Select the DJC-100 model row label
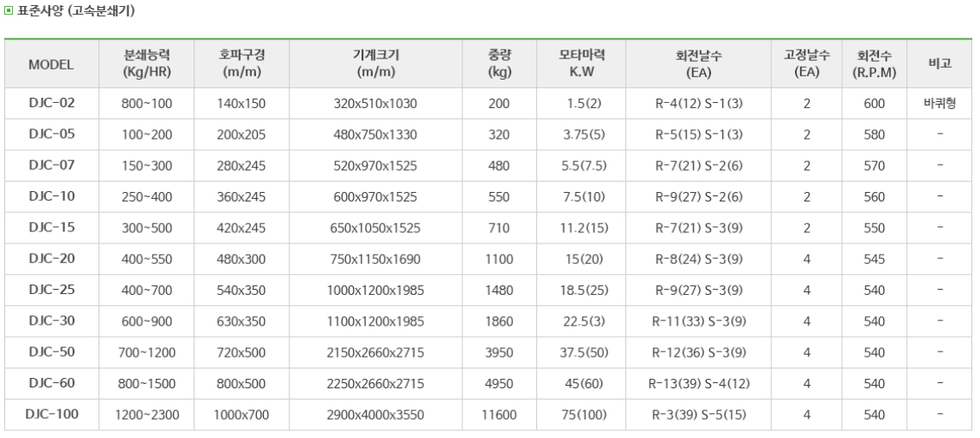The height and width of the screenshot is (438, 980). pos(52,414)
